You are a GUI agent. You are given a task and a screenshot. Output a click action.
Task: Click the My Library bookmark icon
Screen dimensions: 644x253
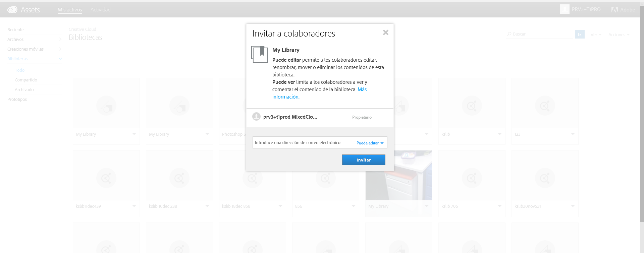(260, 54)
